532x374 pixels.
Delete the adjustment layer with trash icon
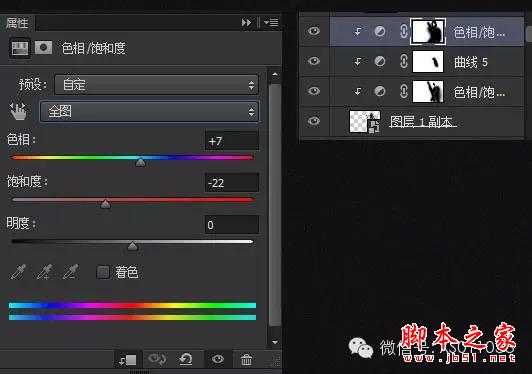click(x=246, y=359)
